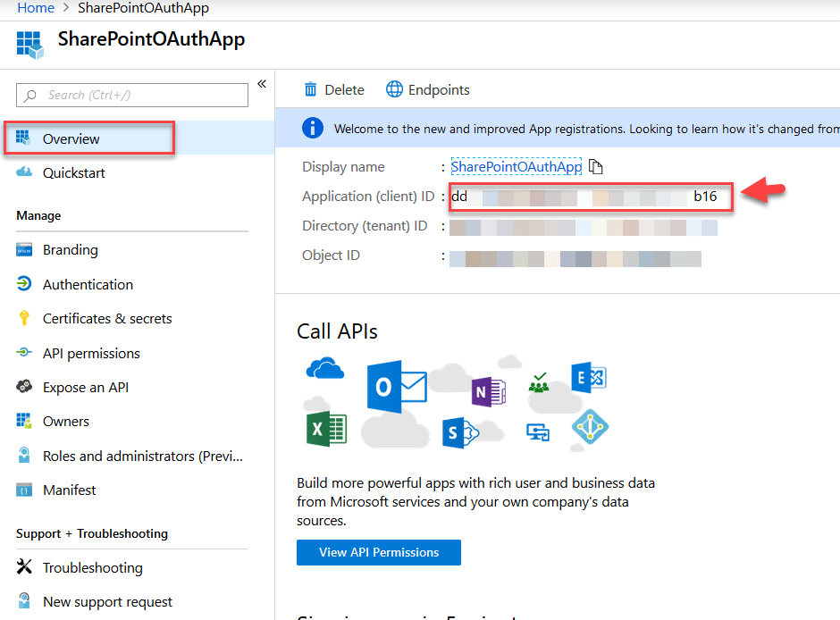Click the Home breadcrumb link
This screenshot has height=620, width=840.
click(36, 8)
